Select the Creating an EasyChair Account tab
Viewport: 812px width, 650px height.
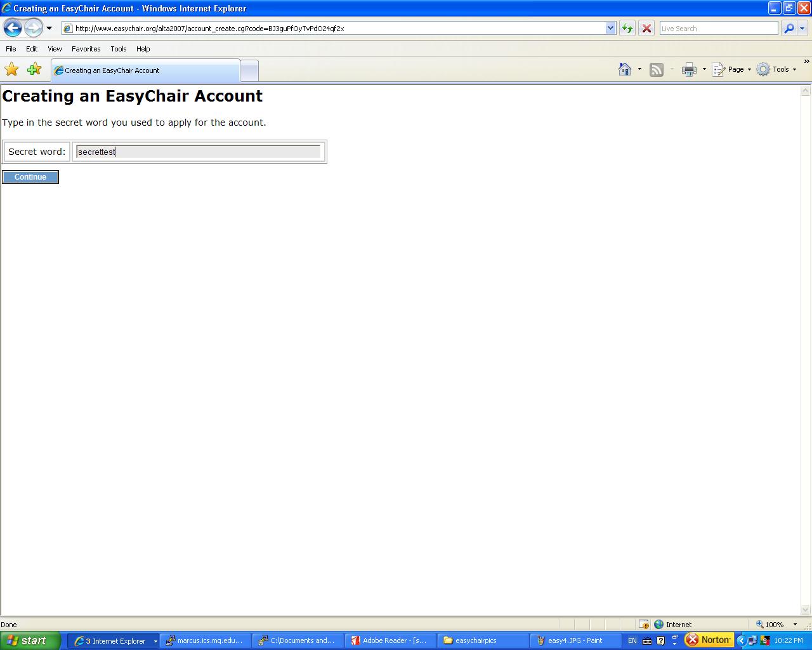[x=145, y=70]
